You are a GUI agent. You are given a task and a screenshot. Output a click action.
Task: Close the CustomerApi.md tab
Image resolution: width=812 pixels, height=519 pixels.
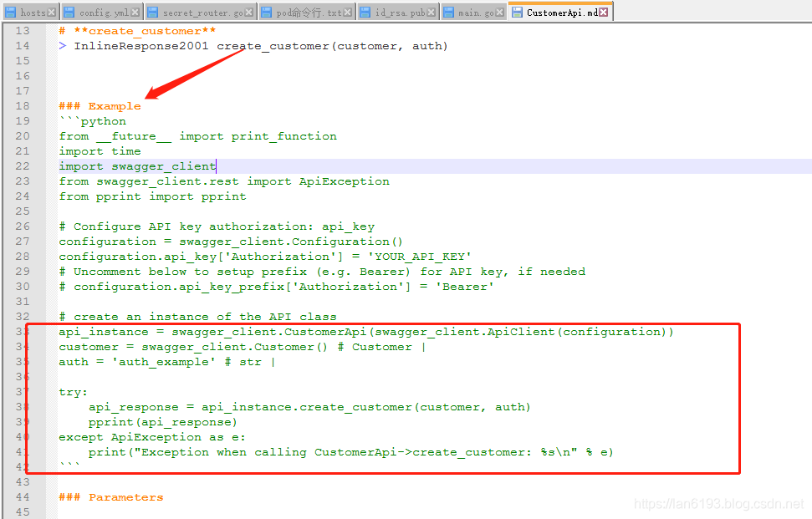pyautogui.click(x=604, y=12)
